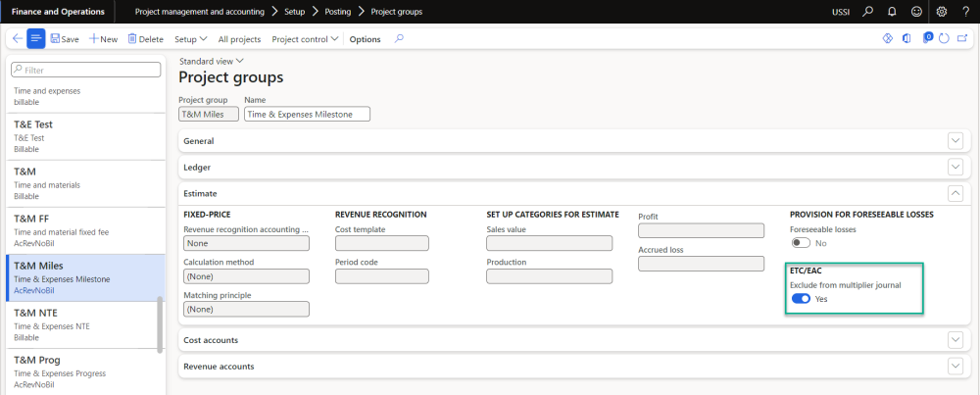980x395 pixels.
Task: Select the T&E Test project group
Action: tap(85, 137)
